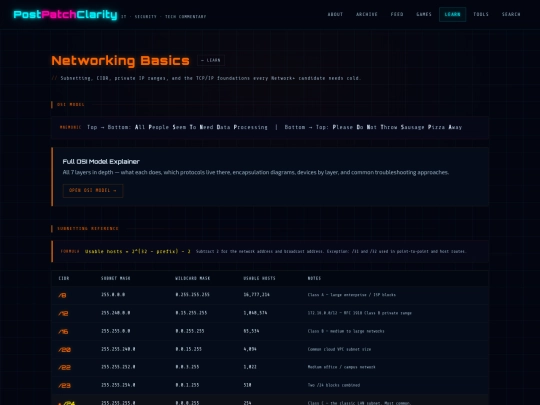Image resolution: width=540 pixels, height=405 pixels.
Task: Click the 510 usable hosts value
Action: point(247,385)
